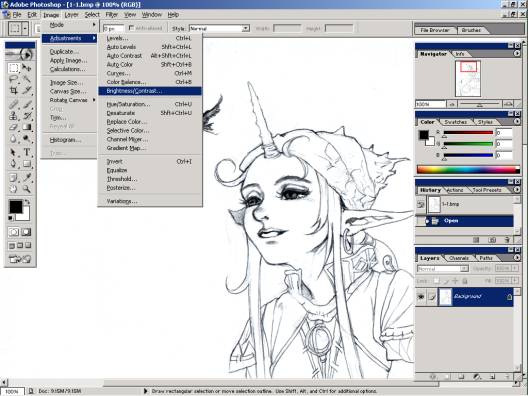Select the Path Selection tool
The height and width of the screenshot is (396, 528).
click(13, 153)
